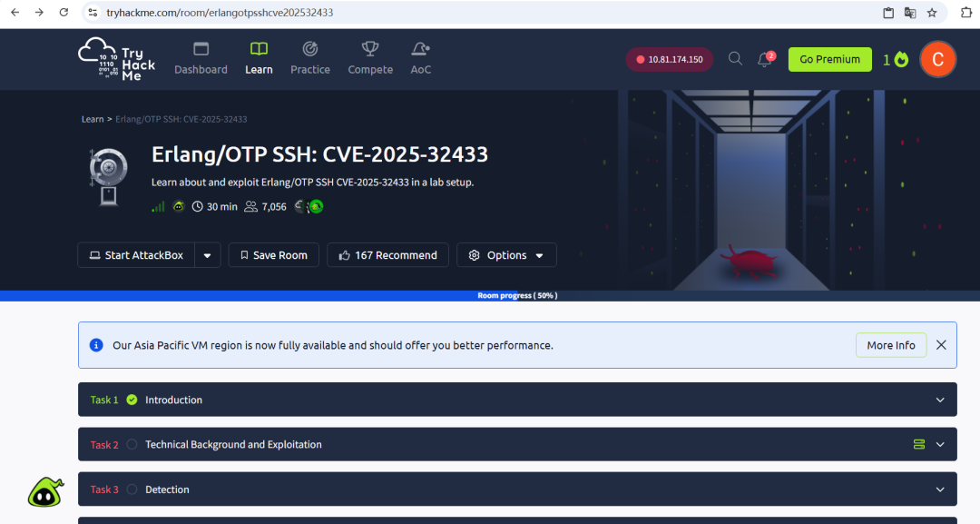Start the AttackBox
This screenshot has width=980, height=524.
tap(136, 255)
